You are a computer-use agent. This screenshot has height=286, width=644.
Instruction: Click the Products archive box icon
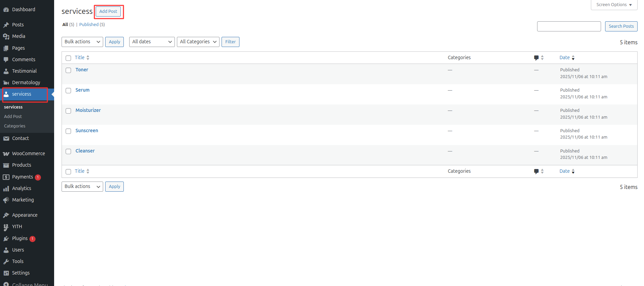tap(6, 165)
